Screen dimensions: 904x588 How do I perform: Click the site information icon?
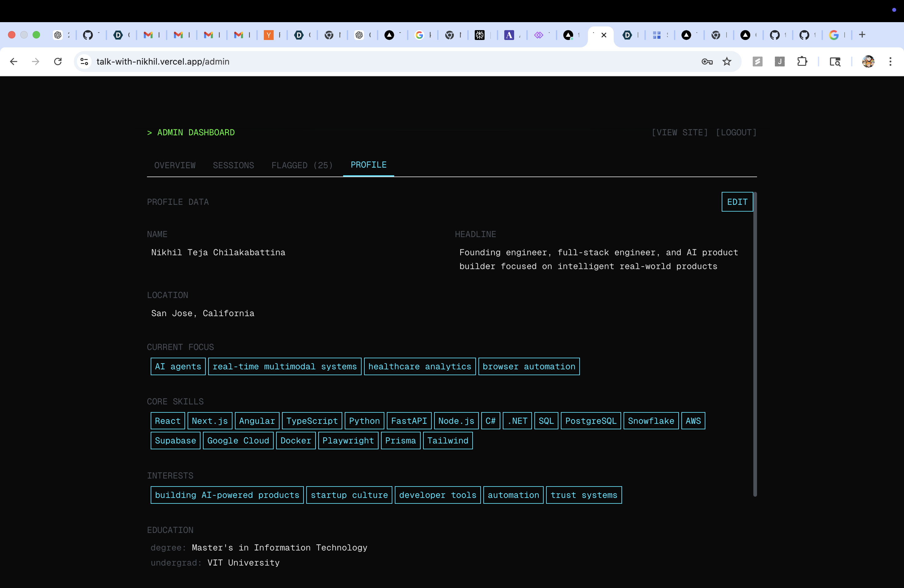(84, 62)
